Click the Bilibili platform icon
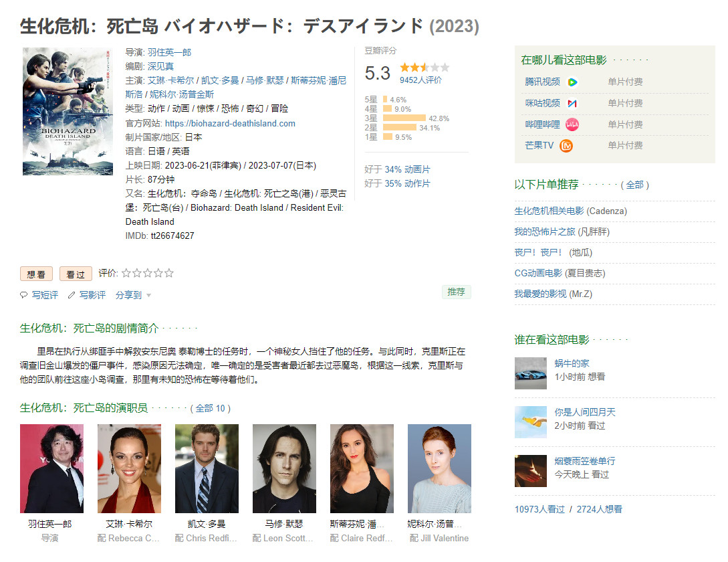The image size is (728, 562). 572,124
